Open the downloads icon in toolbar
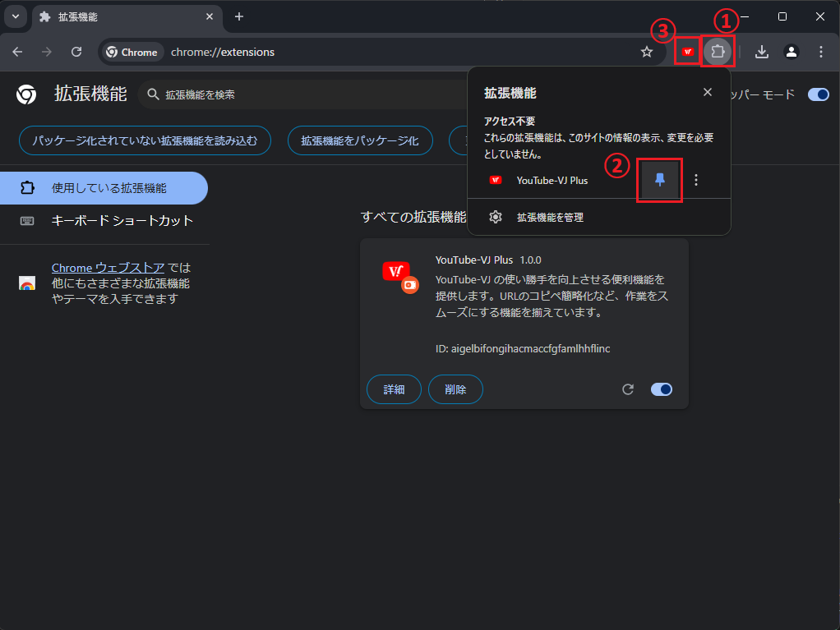This screenshot has height=630, width=840. point(762,52)
